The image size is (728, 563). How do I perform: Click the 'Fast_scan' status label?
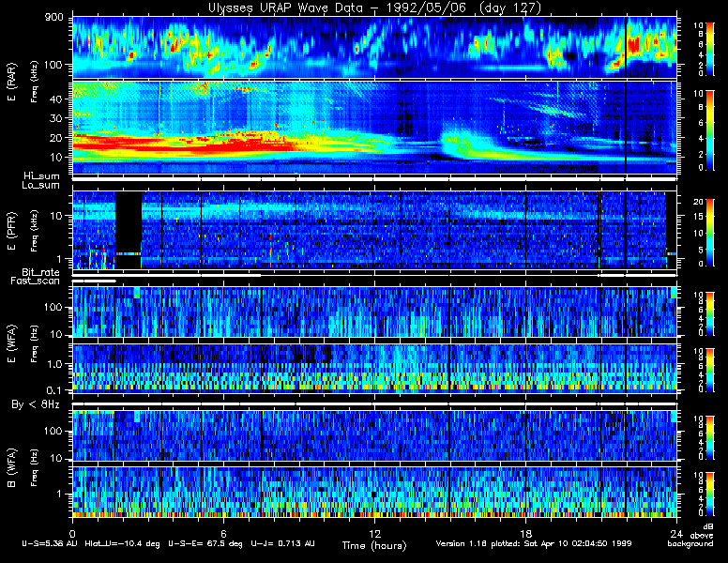click(36, 281)
